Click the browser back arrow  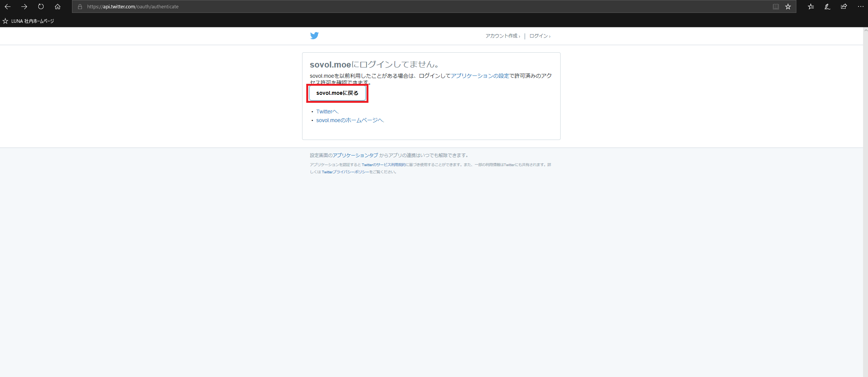click(8, 6)
